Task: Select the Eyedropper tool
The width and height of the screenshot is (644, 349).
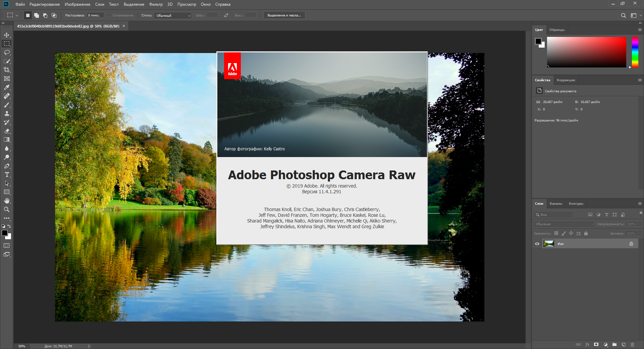Action: click(7, 87)
